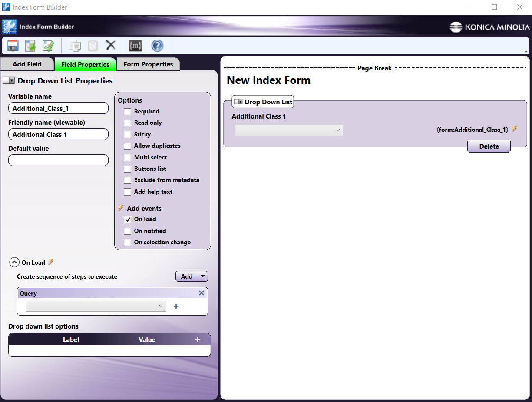Image resolution: width=532 pixels, height=402 pixels.
Task: Click the toolbar overflow arrow at far right
Action: [x=526, y=51]
